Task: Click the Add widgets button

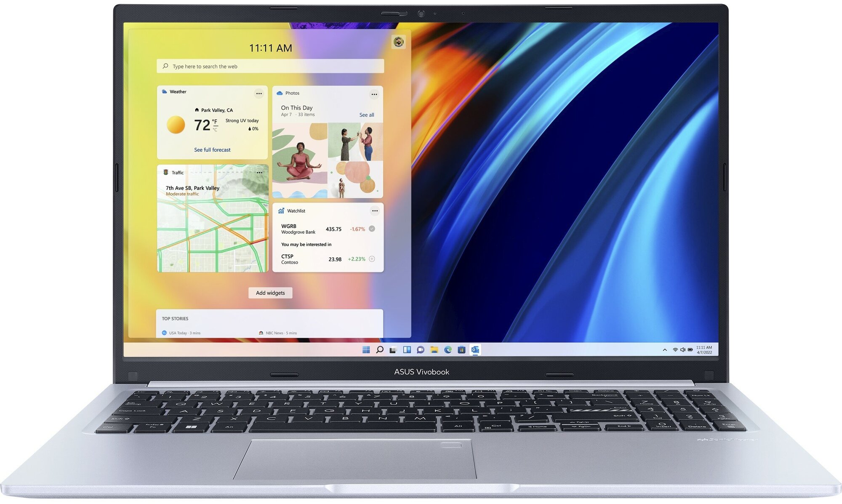Action: click(x=269, y=292)
